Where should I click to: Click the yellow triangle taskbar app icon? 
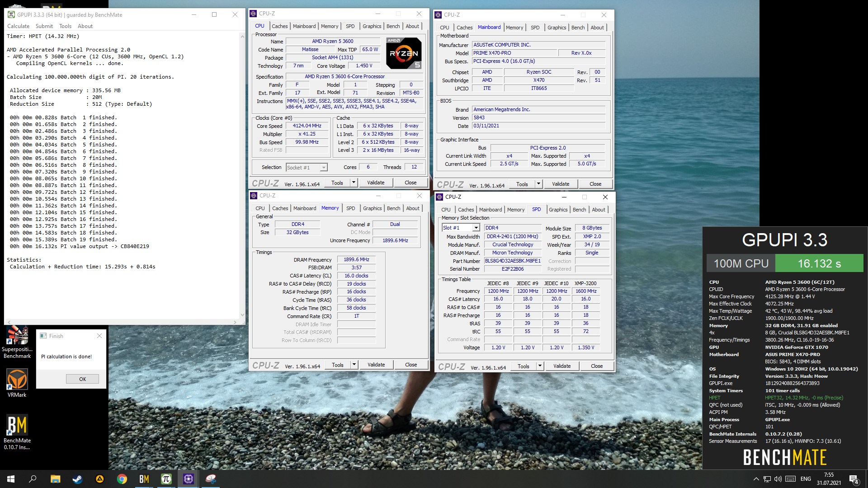tap(99, 479)
